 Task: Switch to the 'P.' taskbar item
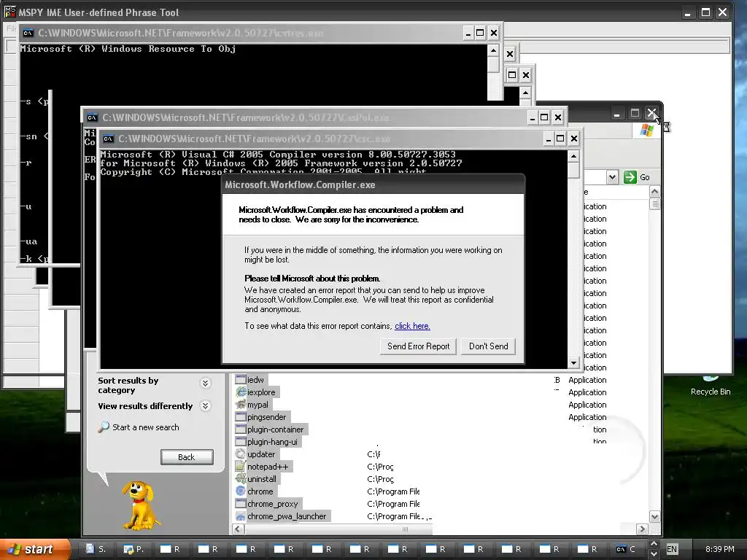click(133, 549)
